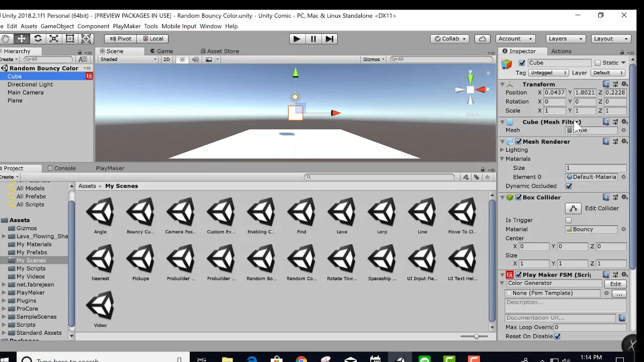This screenshot has width=644, height=362.
Task: Toggle scene audio speaker icon
Action: 195,59
